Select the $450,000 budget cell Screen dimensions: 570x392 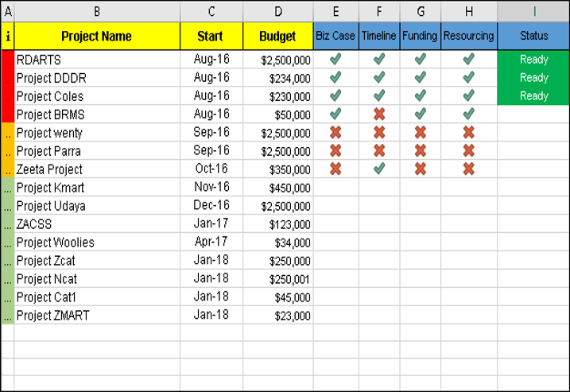(x=278, y=188)
